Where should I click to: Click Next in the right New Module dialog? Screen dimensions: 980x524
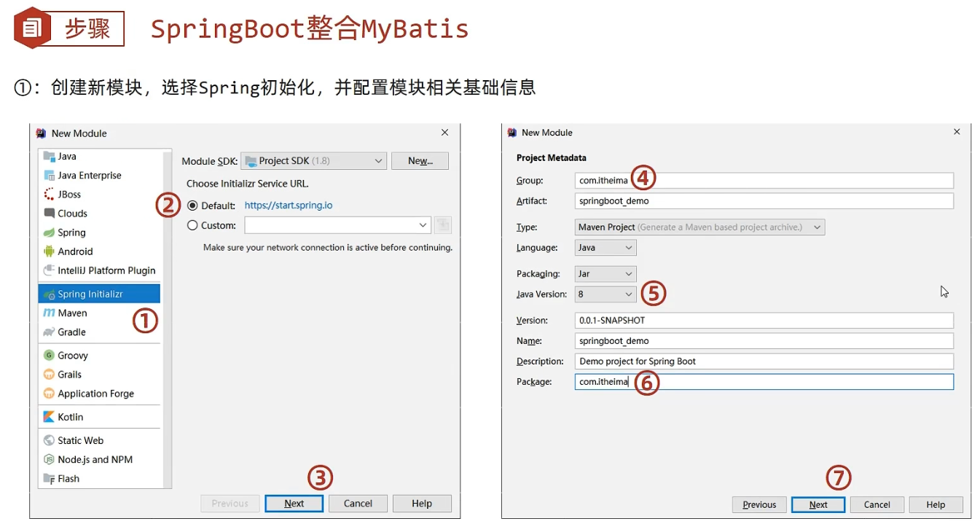818,504
